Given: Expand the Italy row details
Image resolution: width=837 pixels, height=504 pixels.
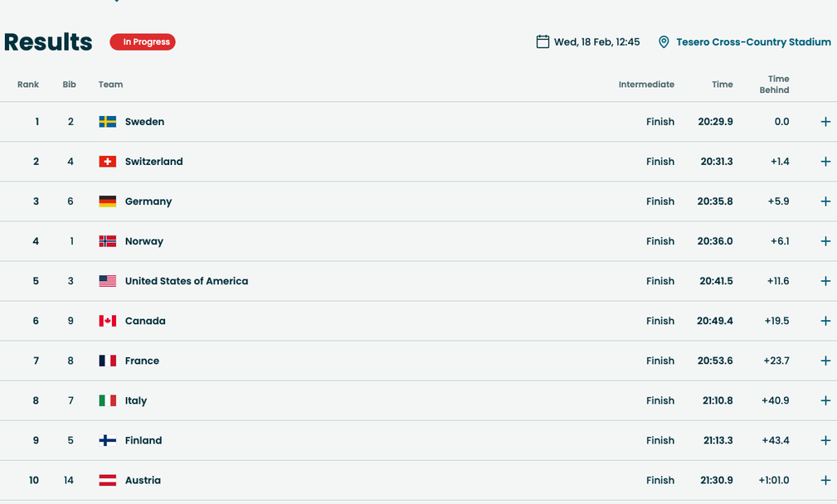Looking at the screenshot, I should pos(825,400).
